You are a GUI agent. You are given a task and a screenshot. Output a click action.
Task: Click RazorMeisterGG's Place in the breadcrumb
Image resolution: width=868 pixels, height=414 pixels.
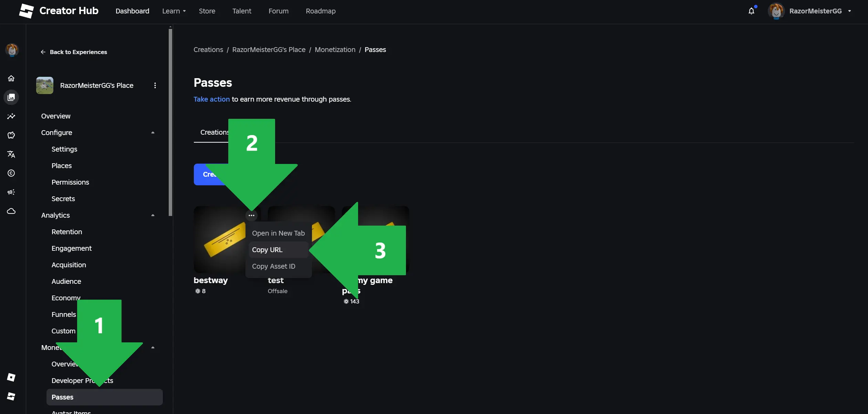[269, 50]
